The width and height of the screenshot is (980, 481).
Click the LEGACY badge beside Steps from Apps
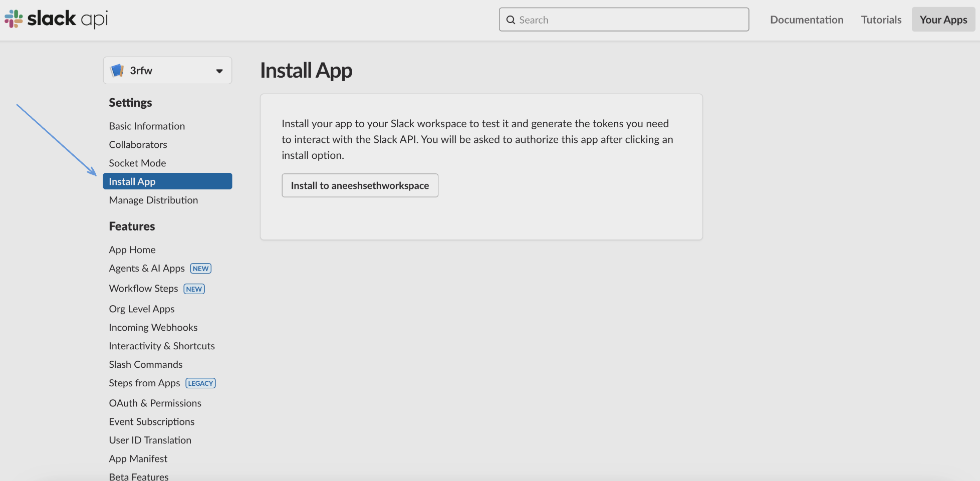click(x=200, y=383)
